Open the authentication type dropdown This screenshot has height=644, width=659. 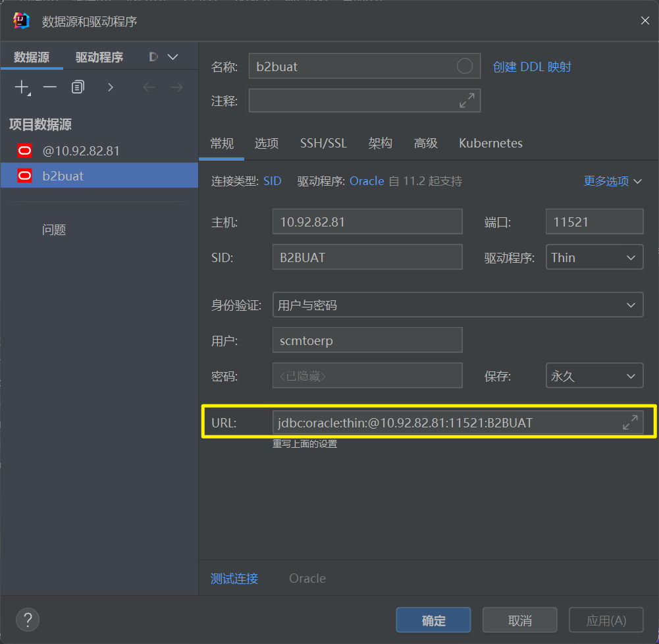pos(458,305)
